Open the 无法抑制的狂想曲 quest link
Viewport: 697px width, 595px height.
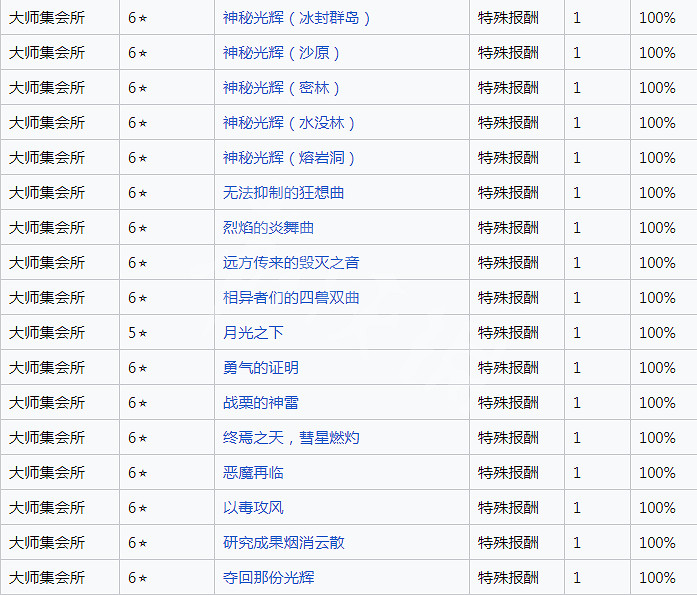click(283, 193)
